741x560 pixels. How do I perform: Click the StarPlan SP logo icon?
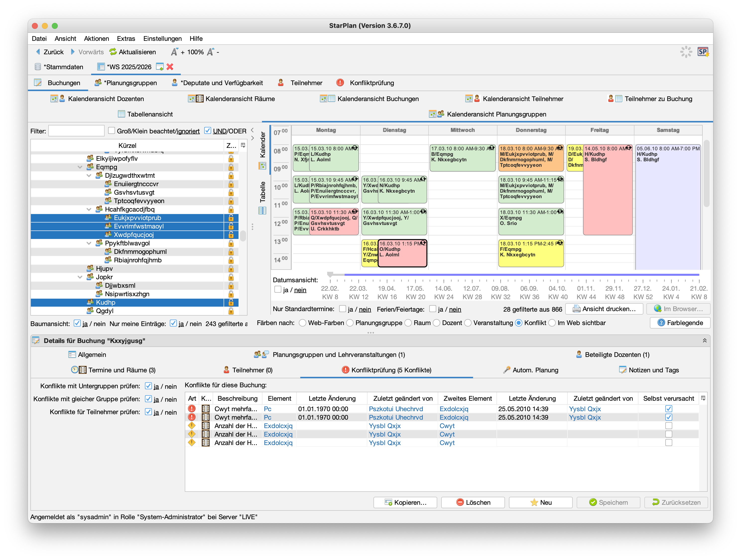pyautogui.click(x=702, y=52)
